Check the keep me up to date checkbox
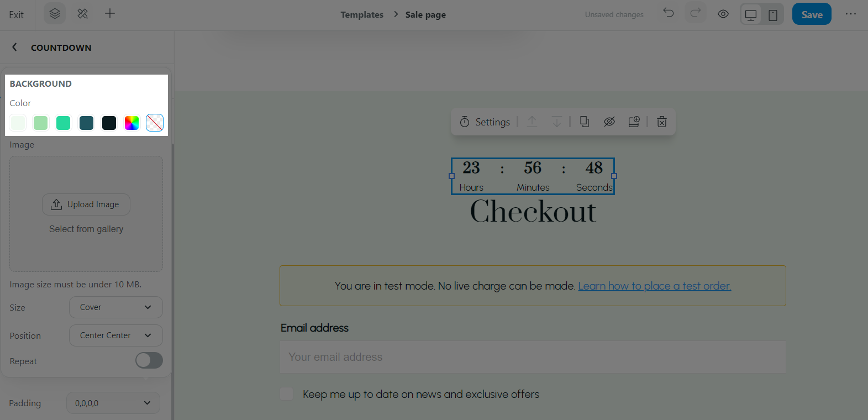Viewport: 868px width, 420px height. [x=286, y=394]
